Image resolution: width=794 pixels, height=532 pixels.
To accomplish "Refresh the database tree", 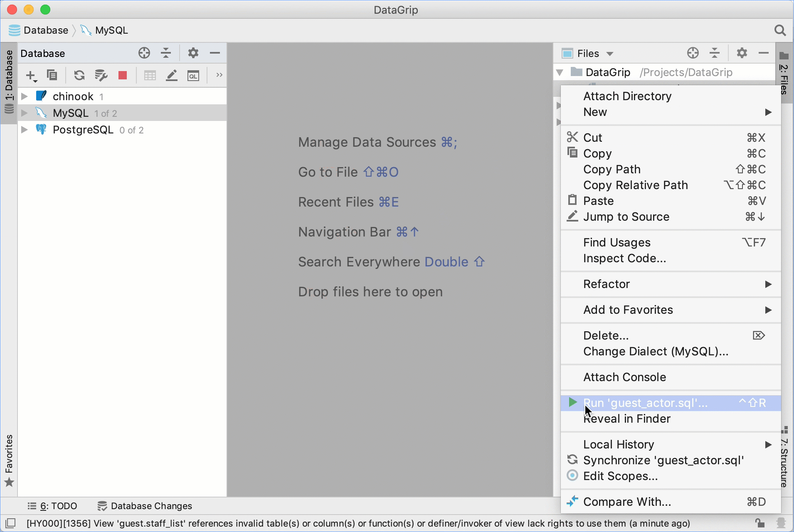I will pos(79,75).
